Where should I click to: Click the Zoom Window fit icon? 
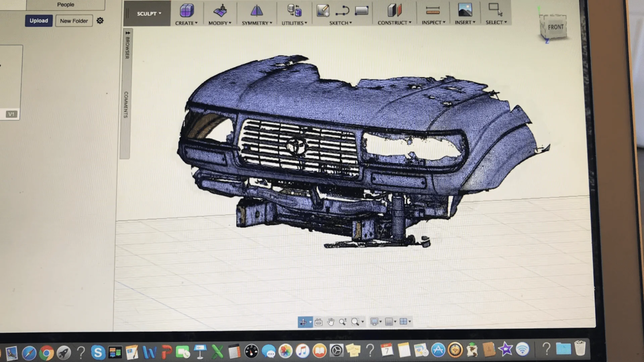pyautogui.click(x=355, y=322)
